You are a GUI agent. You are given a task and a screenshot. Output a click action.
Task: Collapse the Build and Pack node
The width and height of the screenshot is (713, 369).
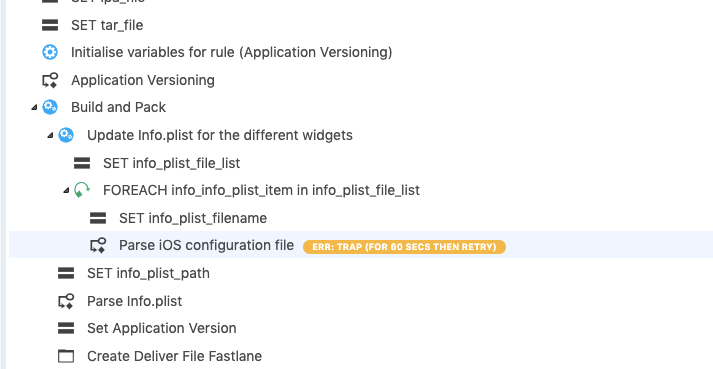pos(34,108)
